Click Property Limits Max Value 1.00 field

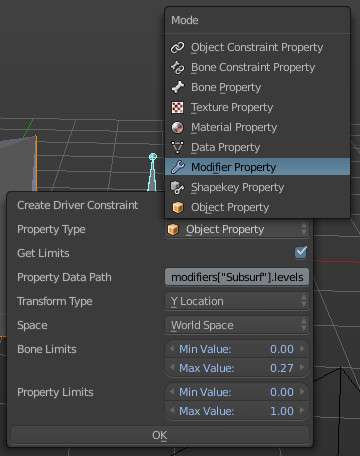tap(237, 411)
